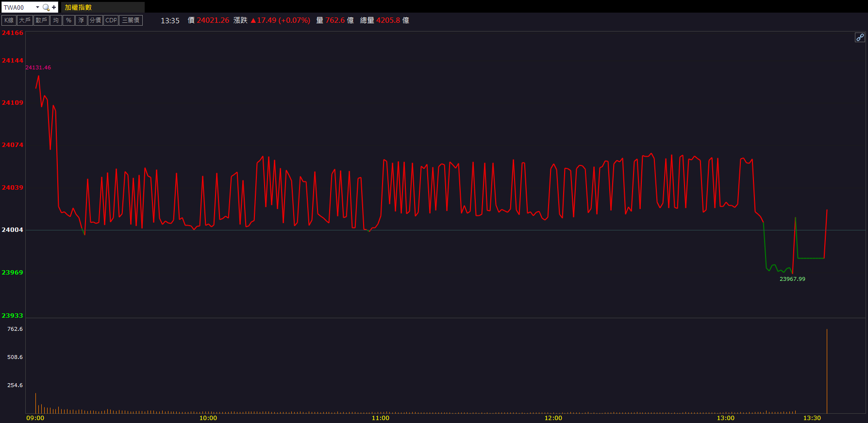
Task: Click the TWA00 symbol input field
Action: pyautogui.click(x=17, y=7)
